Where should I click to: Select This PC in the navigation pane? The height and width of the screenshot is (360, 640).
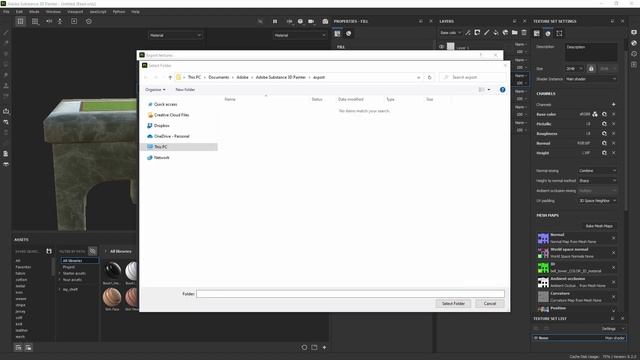179,147
